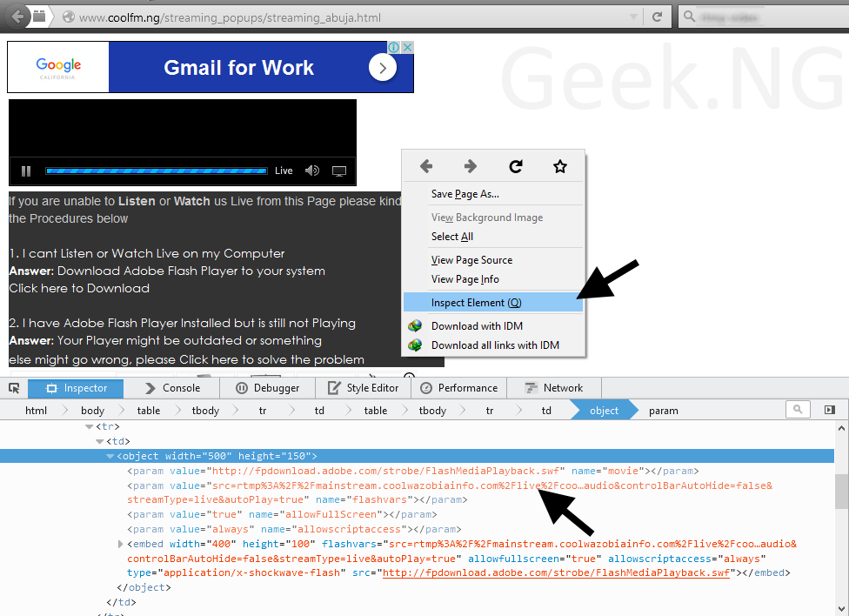Screen dimensions: 849x616
Task: Click the markup view scrollbar thumb
Action: pos(841,492)
